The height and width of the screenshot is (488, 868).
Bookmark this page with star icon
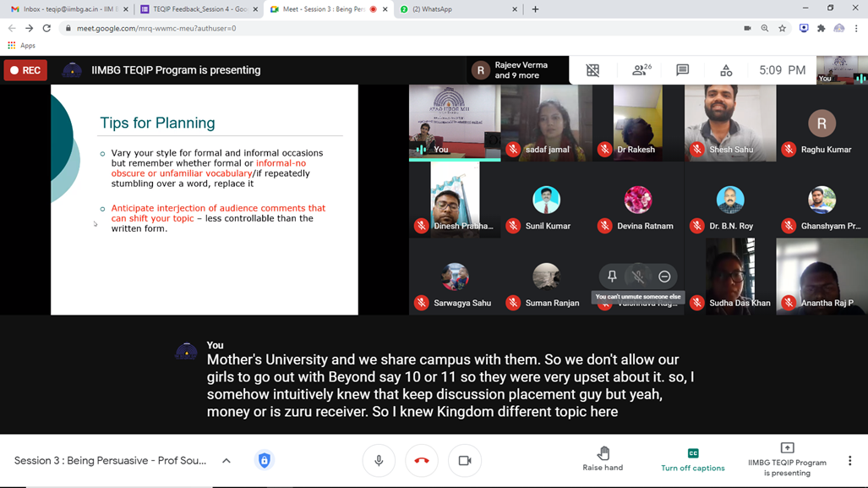[783, 28]
